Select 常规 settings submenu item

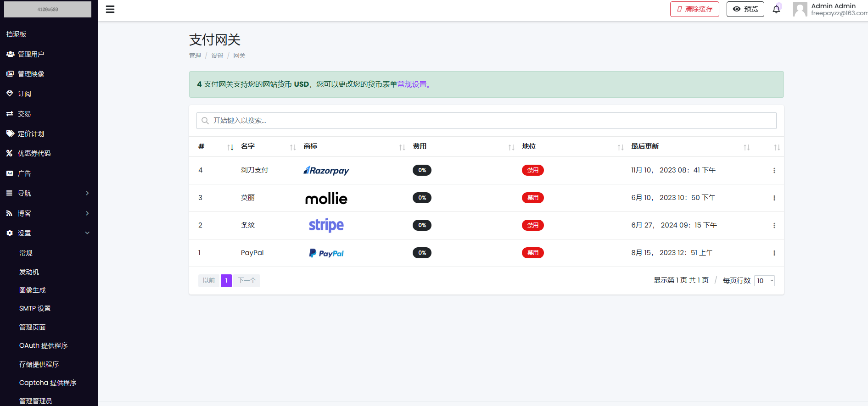coord(26,253)
